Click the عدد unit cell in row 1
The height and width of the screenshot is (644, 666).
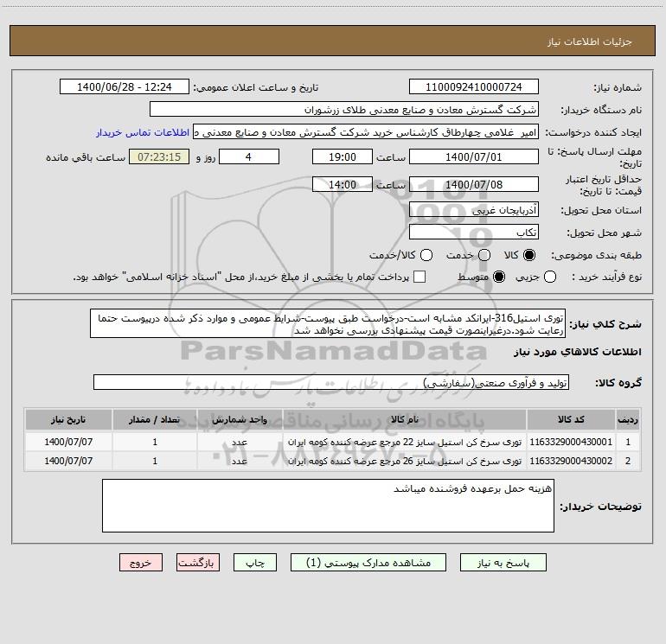(240, 442)
